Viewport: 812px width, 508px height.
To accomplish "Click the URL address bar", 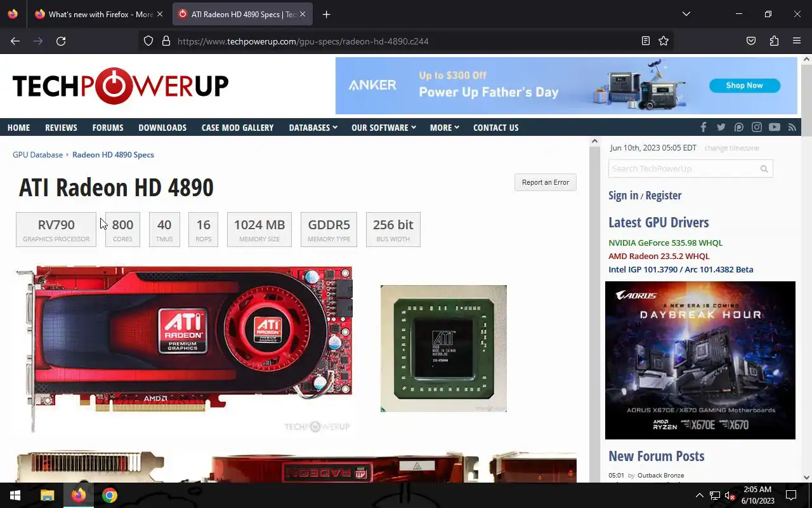I will (406, 41).
